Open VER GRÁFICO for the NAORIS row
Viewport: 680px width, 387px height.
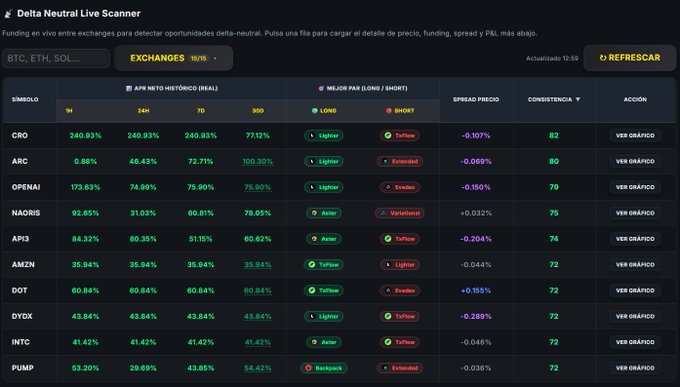(x=635, y=213)
